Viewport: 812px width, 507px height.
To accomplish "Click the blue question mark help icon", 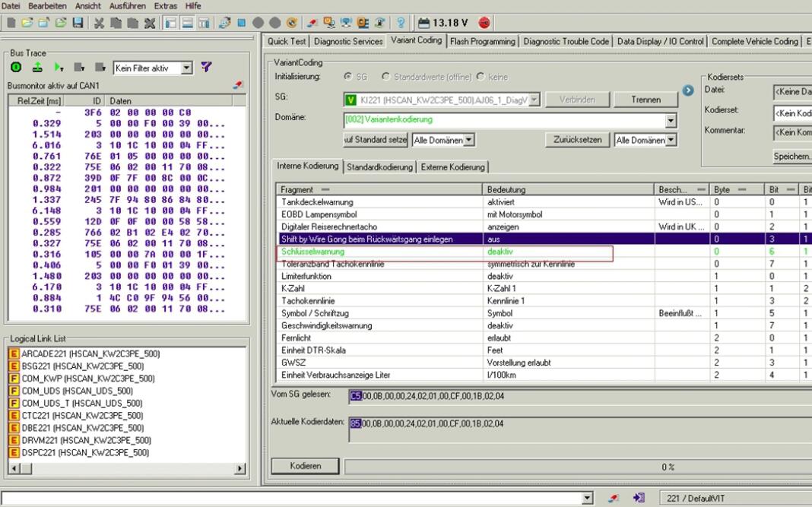I will (x=401, y=23).
